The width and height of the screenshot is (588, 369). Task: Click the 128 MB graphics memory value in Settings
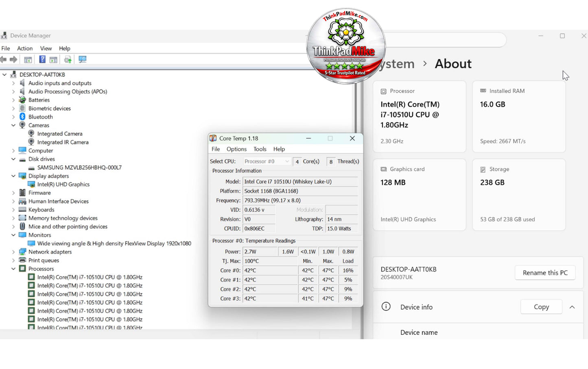393,182
